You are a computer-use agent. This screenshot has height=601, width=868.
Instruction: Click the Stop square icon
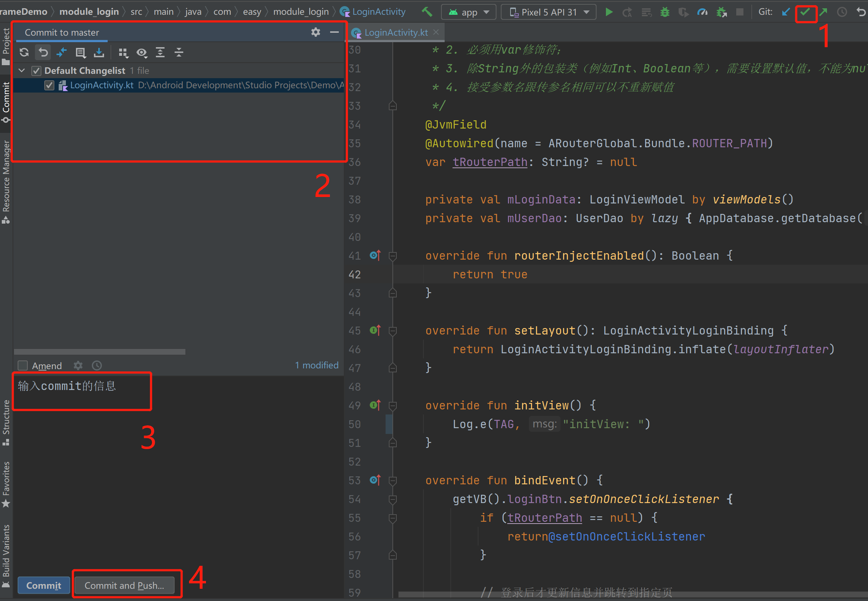coord(739,12)
